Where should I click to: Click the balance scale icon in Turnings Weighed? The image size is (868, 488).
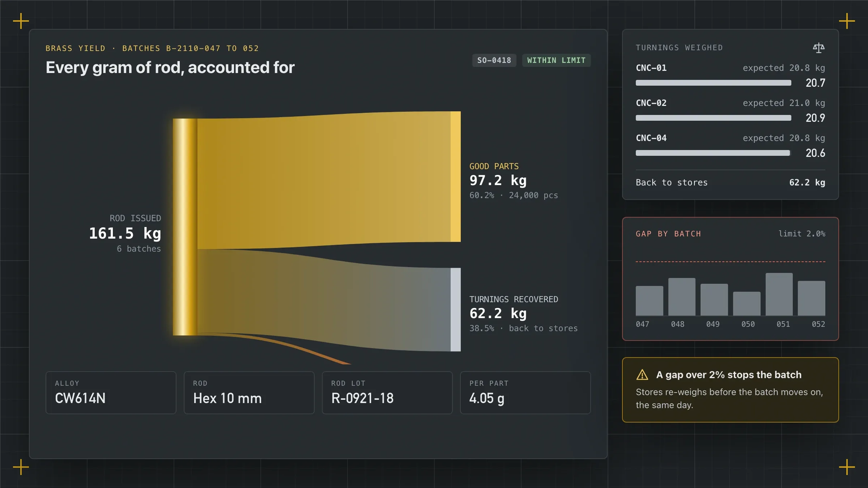[x=818, y=48]
